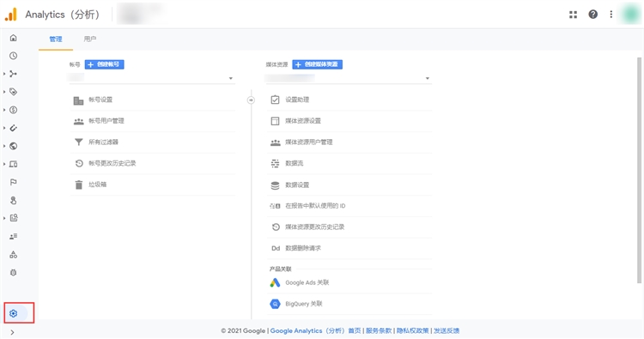This screenshot has height=339, width=644.
Task: Switch to the 管理 tab
Action: (x=56, y=39)
